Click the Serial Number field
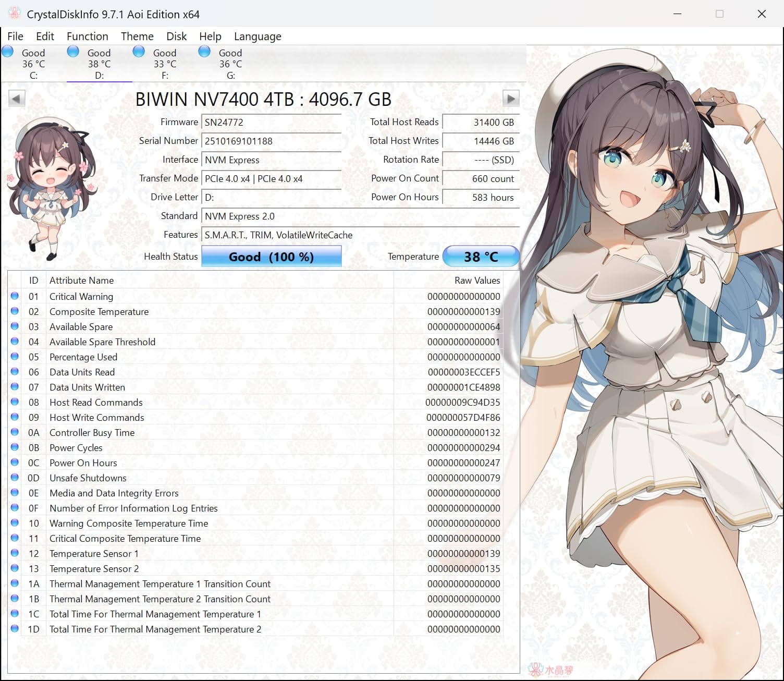The image size is (784, 681). tap(272, 141)
